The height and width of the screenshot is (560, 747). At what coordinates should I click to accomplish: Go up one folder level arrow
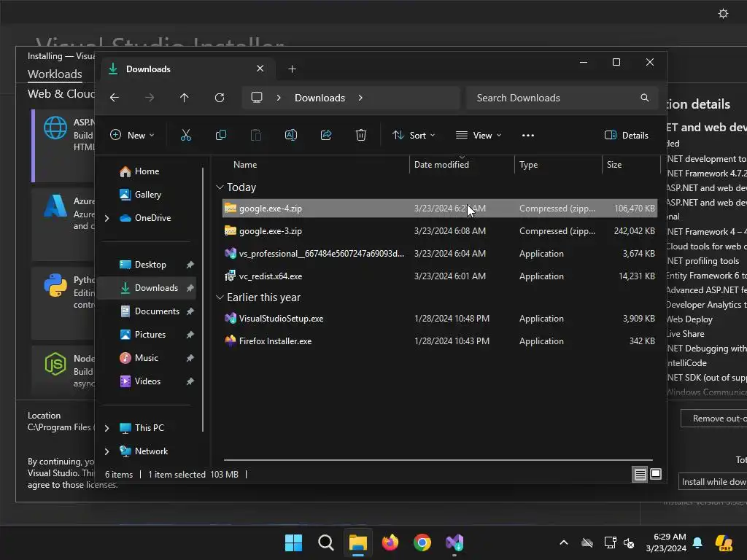click(185, 98)
